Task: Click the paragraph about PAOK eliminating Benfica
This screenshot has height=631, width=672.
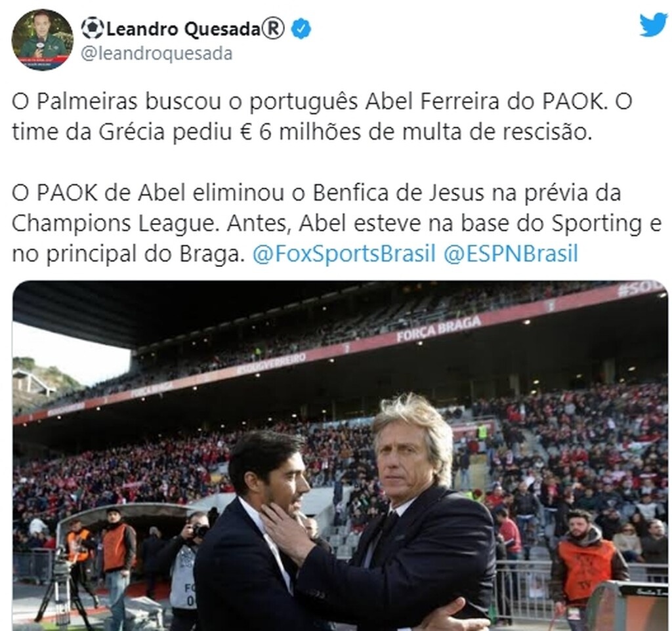Action: 337,223
